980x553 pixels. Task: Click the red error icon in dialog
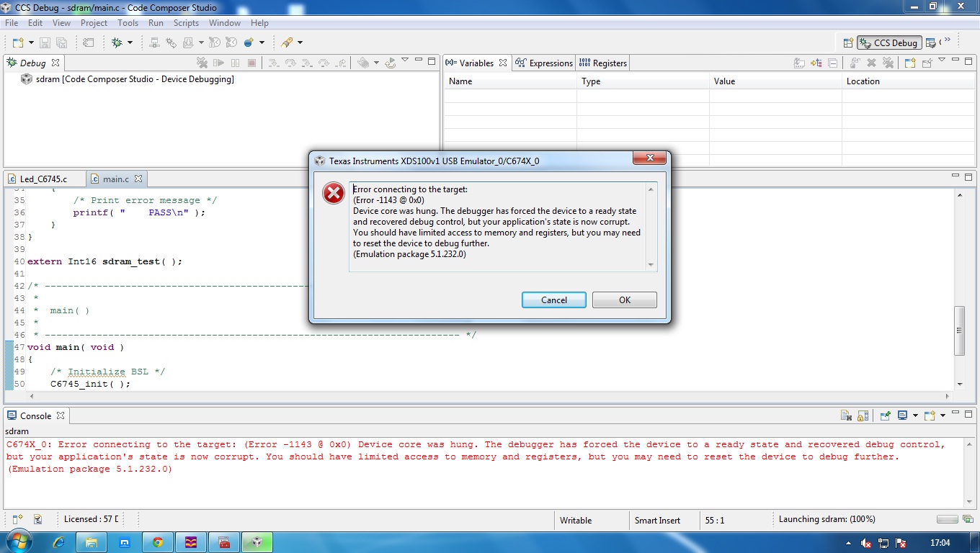click(333, 193)
